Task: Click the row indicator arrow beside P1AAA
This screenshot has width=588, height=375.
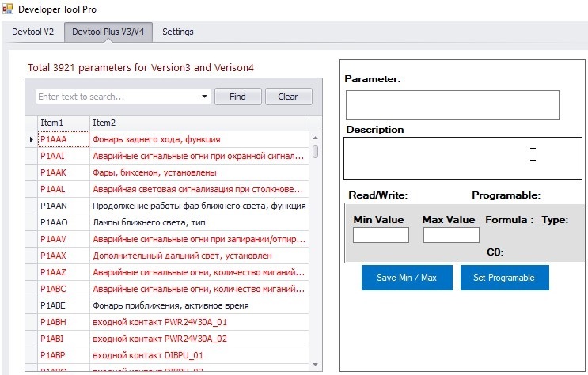Action: coord(31,139)
